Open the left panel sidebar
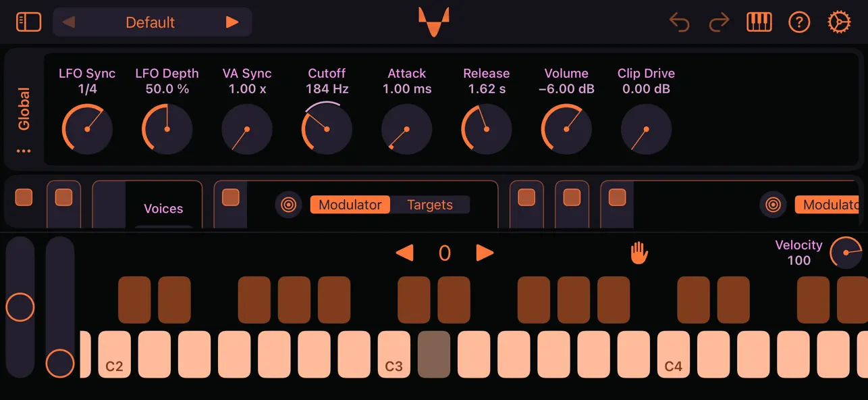 tap(28, 22)
